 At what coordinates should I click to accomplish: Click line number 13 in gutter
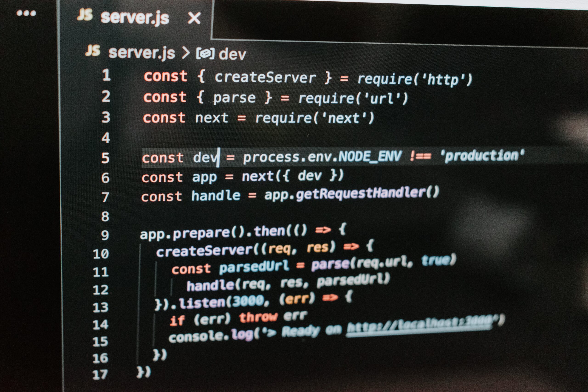(x=101, y=307)
